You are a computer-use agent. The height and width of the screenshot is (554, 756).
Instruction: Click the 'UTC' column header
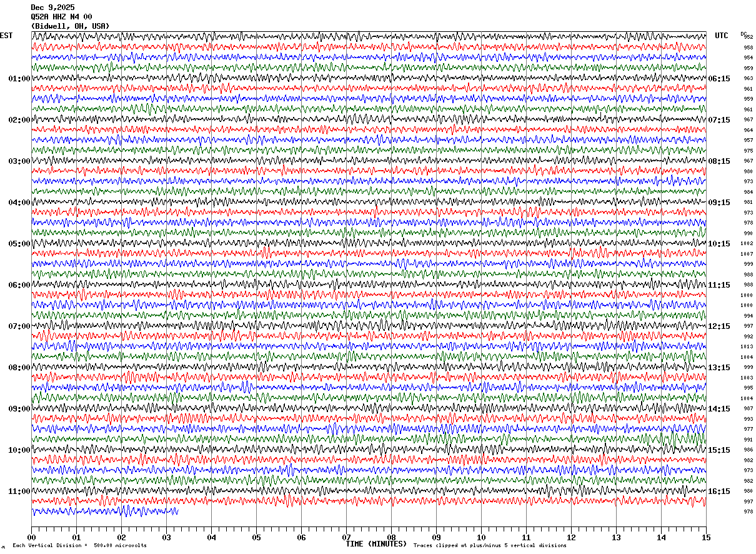point(722,36)
